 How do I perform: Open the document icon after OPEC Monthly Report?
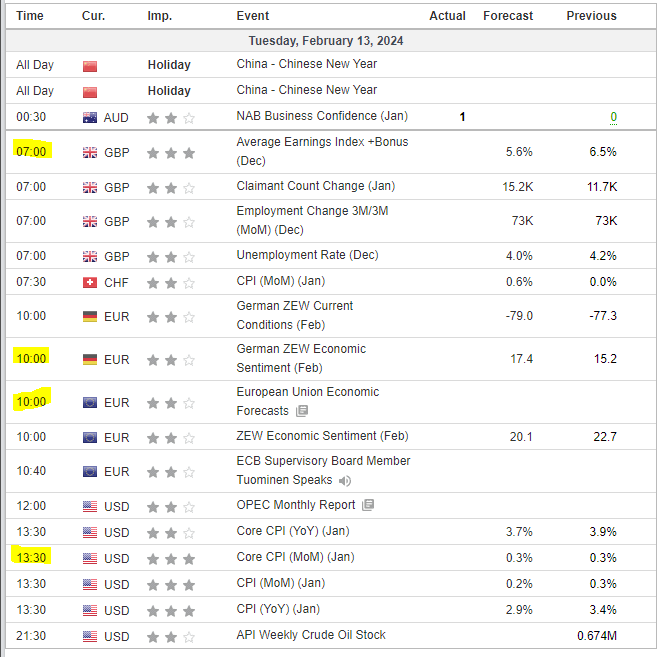(368, 505)
